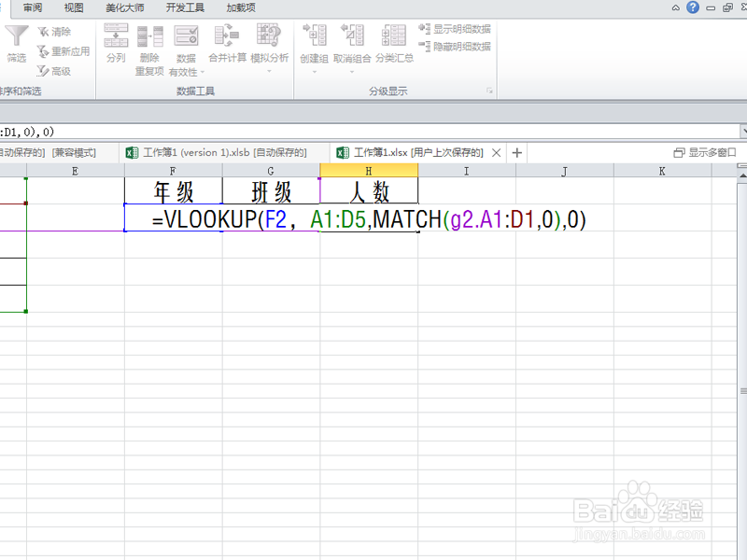Viewport: 747px width, 560px height.
Task: Click the Text to Columns icon
Action: click(x=116, y=35)
